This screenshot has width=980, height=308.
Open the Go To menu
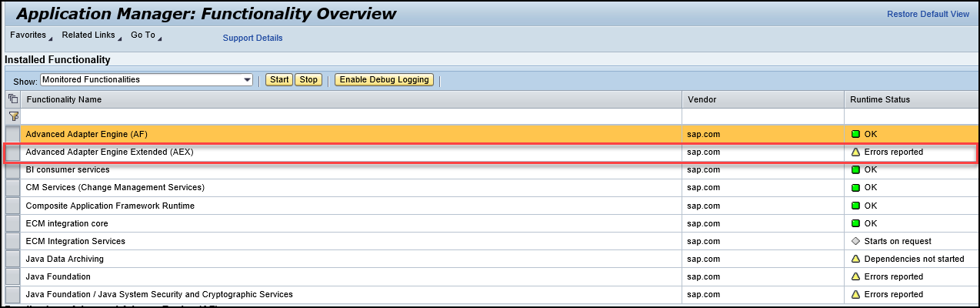(x=145, y=35)
